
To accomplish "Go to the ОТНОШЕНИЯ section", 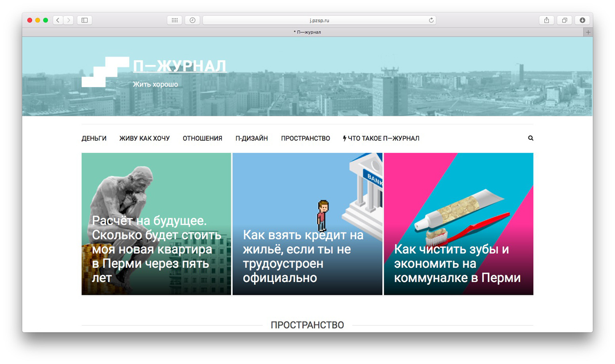I will click(202, 138).
